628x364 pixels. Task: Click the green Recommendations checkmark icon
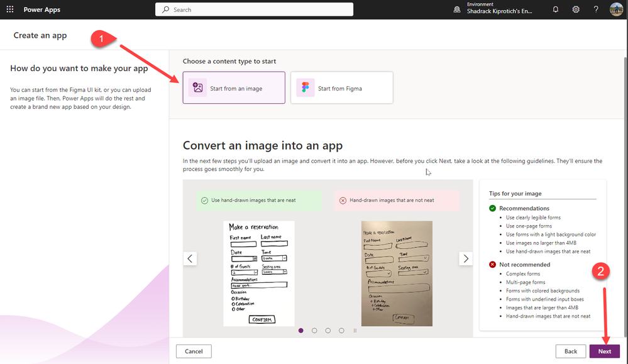click(x=493, y=208)
